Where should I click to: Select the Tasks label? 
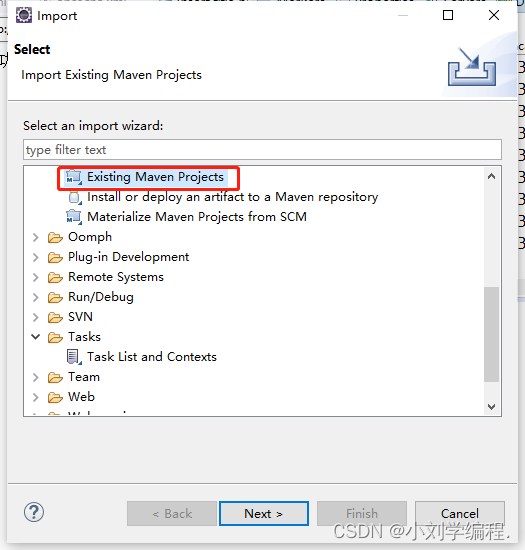85,337
